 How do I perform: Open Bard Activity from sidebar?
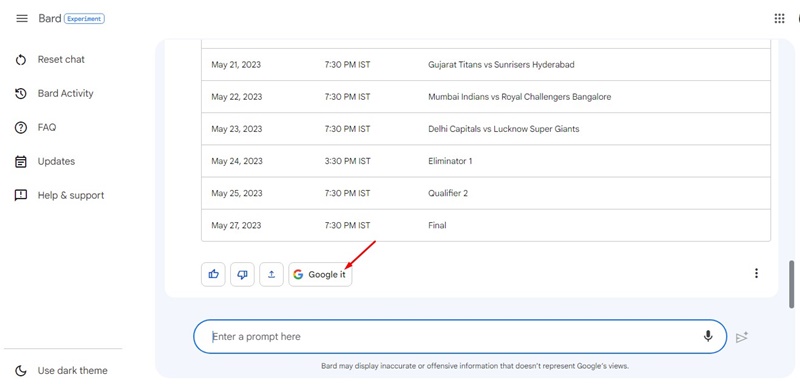(65, 94)
